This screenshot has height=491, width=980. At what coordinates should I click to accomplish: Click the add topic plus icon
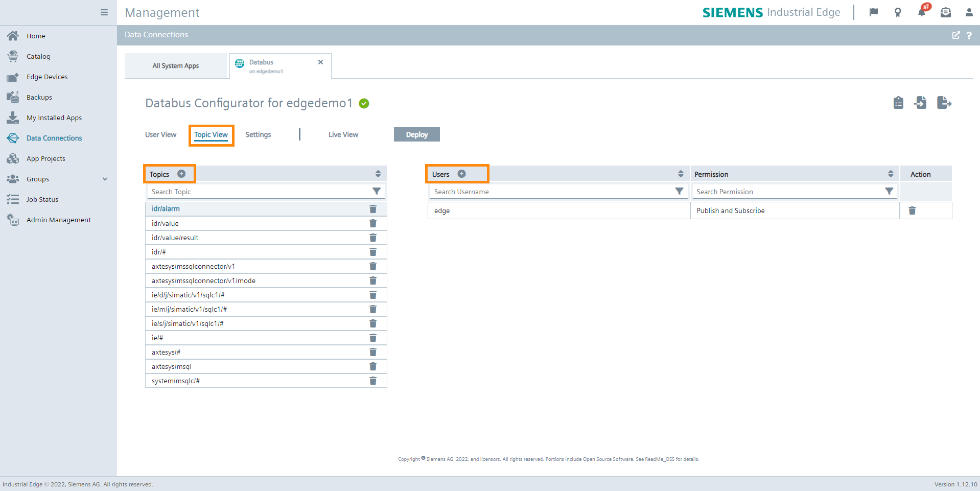pyautogui.click(x=181, y=174)
